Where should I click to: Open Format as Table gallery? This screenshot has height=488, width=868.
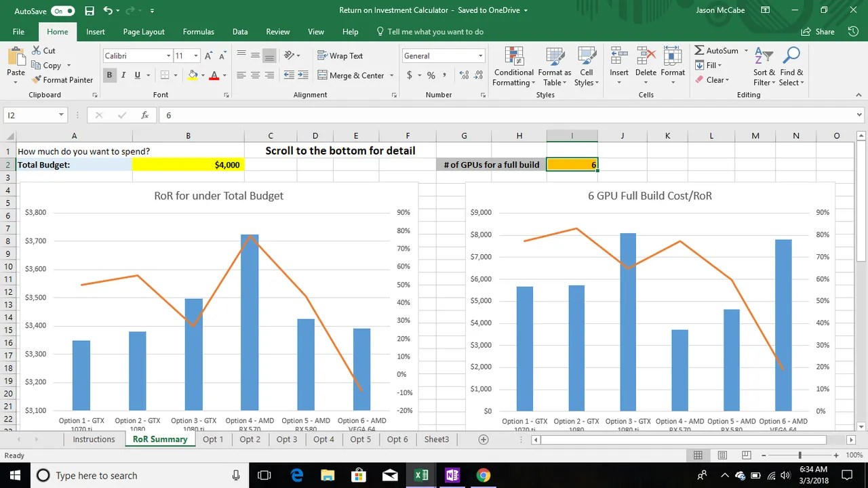coord(555,66)
